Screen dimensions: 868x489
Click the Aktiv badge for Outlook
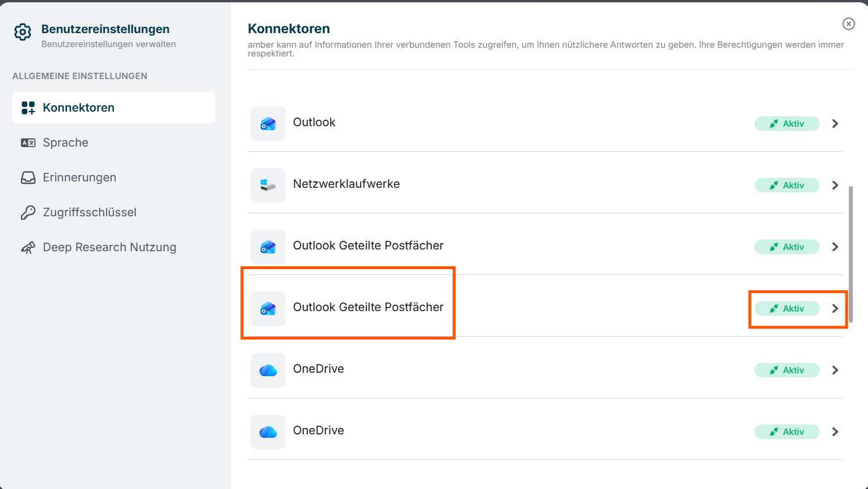[787, 124]
